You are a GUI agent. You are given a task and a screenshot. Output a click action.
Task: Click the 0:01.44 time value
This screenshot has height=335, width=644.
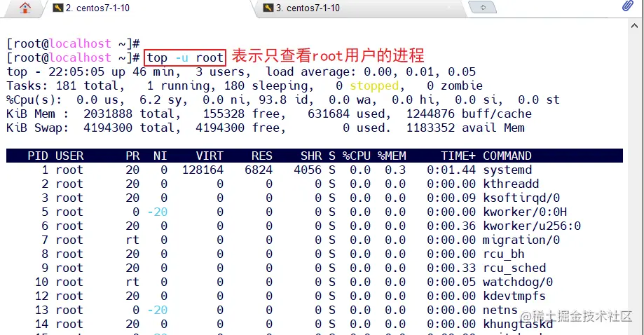tap(451, 170)
